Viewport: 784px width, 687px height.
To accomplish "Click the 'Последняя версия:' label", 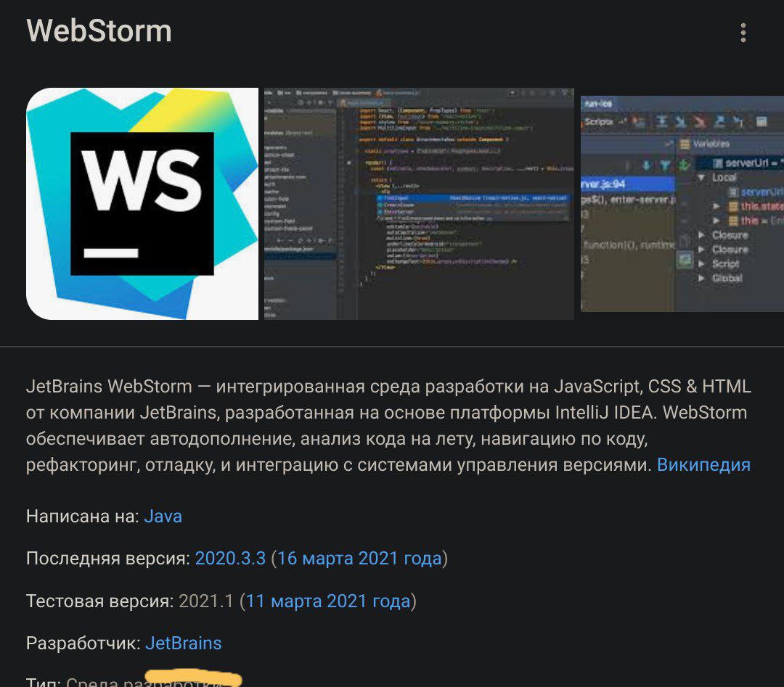I will pos(108,558).
